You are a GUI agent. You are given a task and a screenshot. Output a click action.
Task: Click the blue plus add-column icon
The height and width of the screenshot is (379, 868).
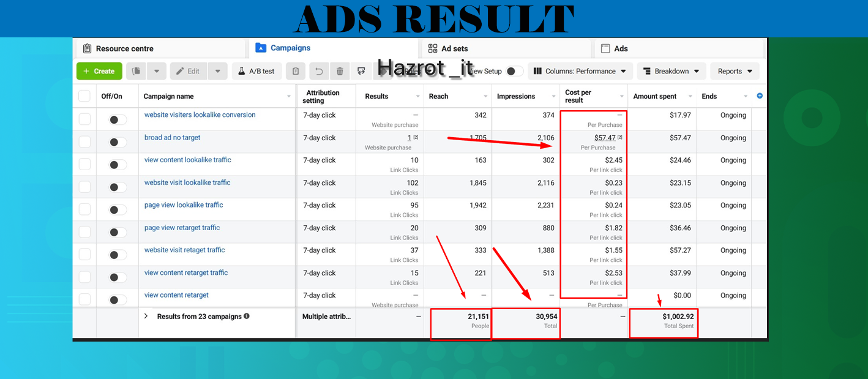(760, 96)
